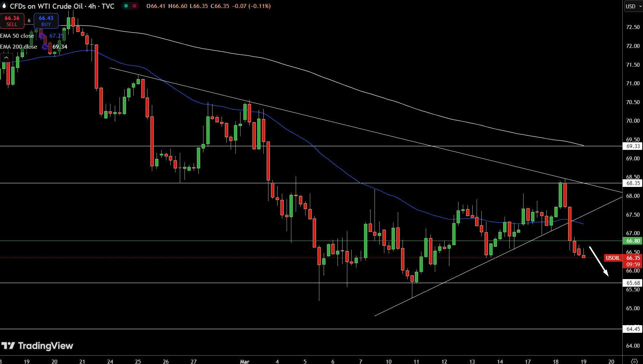This screenshot has height=364, width=643.
Task: Click the 69.33 price level label
Action: (x=633, y=146)
